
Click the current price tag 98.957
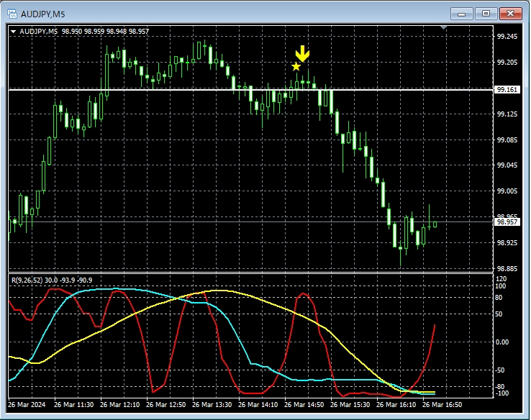pos(506,222)
